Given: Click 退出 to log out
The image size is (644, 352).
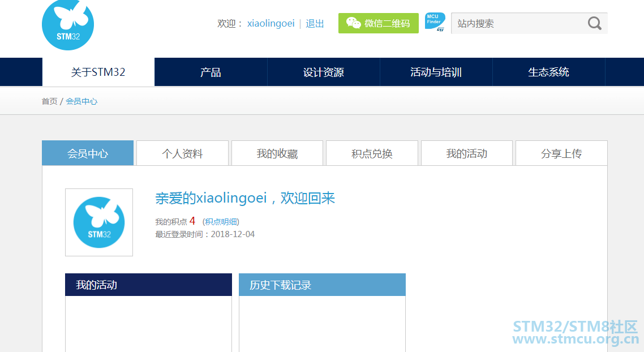Looking at the screenshot, I should pos(315,23).
